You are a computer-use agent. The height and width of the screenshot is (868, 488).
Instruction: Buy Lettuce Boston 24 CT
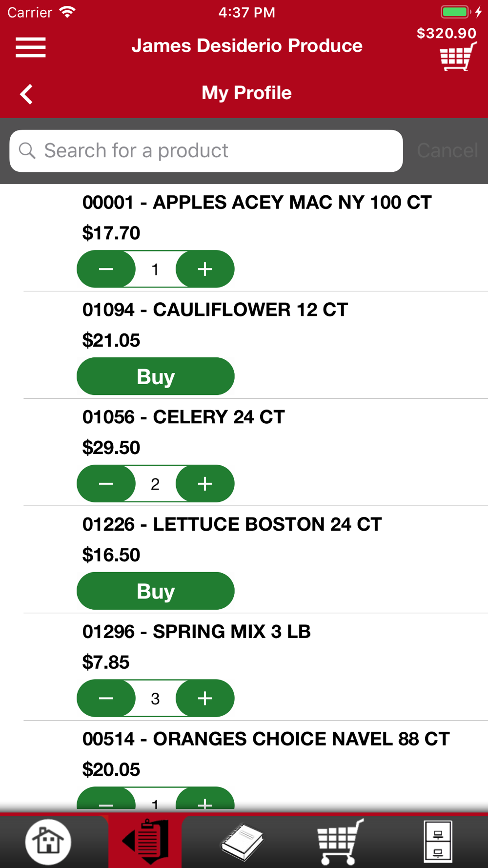[156, 591]
